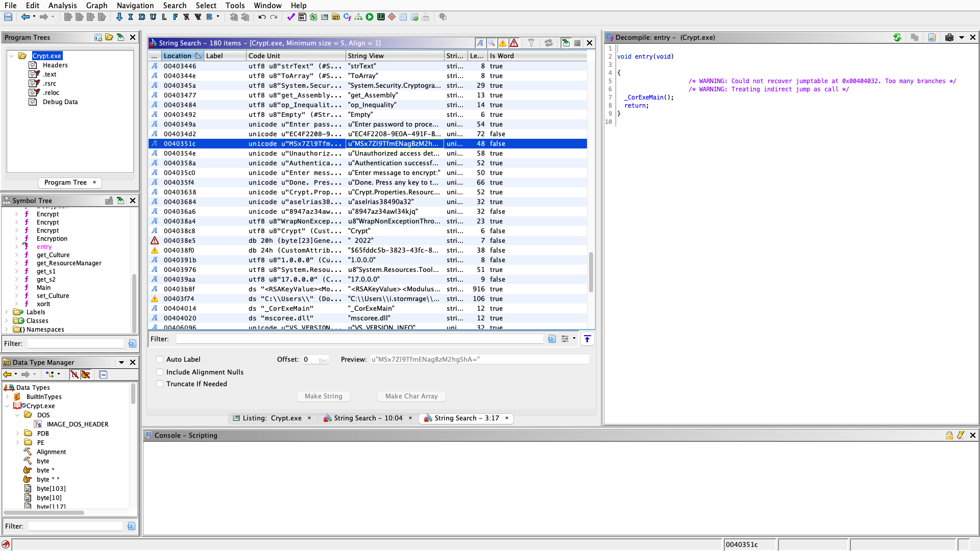Image resolution: width=980 pixels, height=551 pixels.
Task: Re-decompile using the green refresh icon
Action: (897, 37)
